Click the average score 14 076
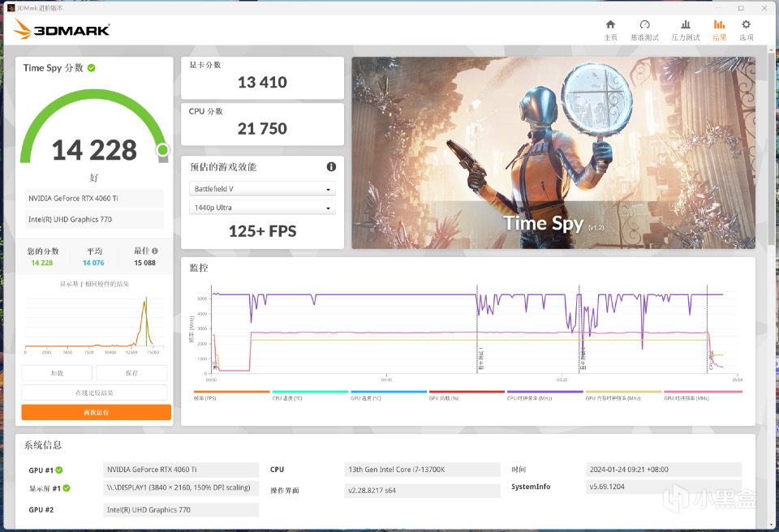This screenshot has height=532, width=779. (x=93, y=263)
